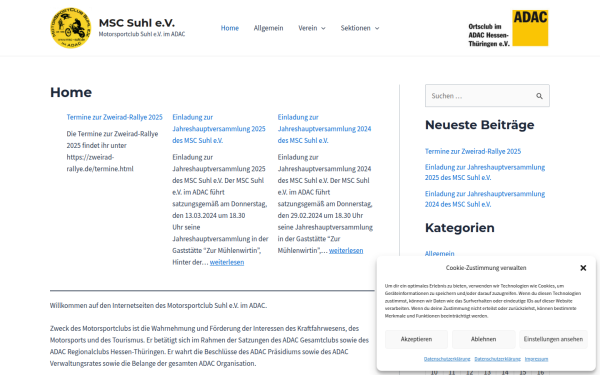Accept cookies with Akzeptieren button
600x375 pixels.
click(416, 339)
